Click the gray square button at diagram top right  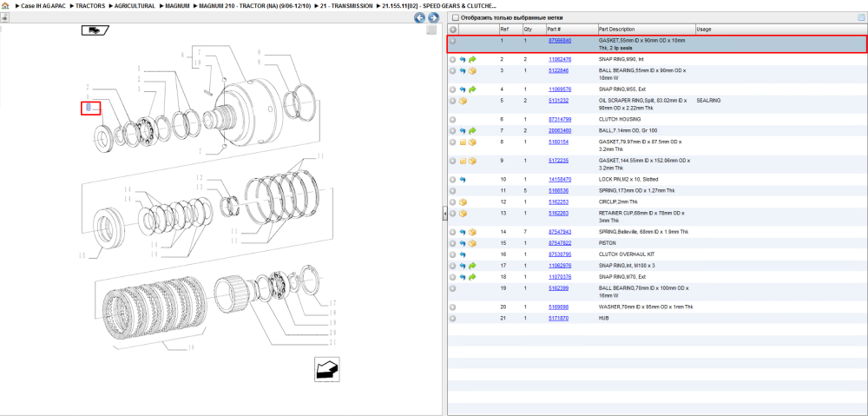[x=431, y=30]
